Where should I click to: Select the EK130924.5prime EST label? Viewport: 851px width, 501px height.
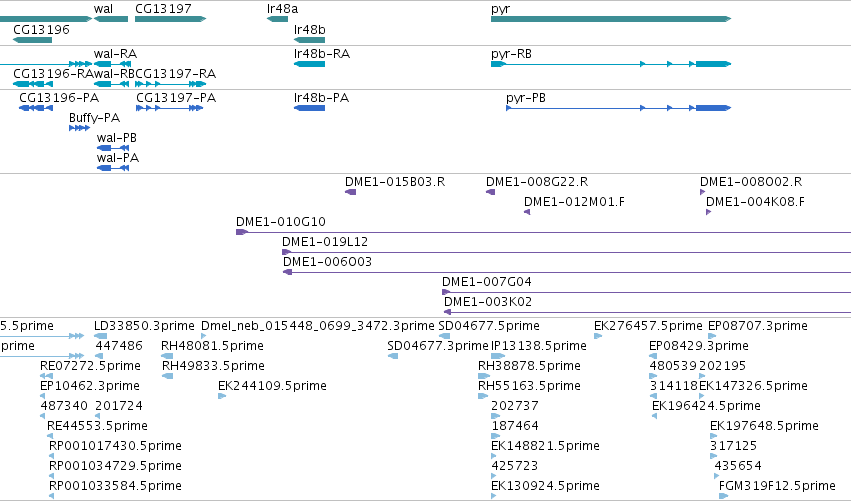[x=545, y=486]
